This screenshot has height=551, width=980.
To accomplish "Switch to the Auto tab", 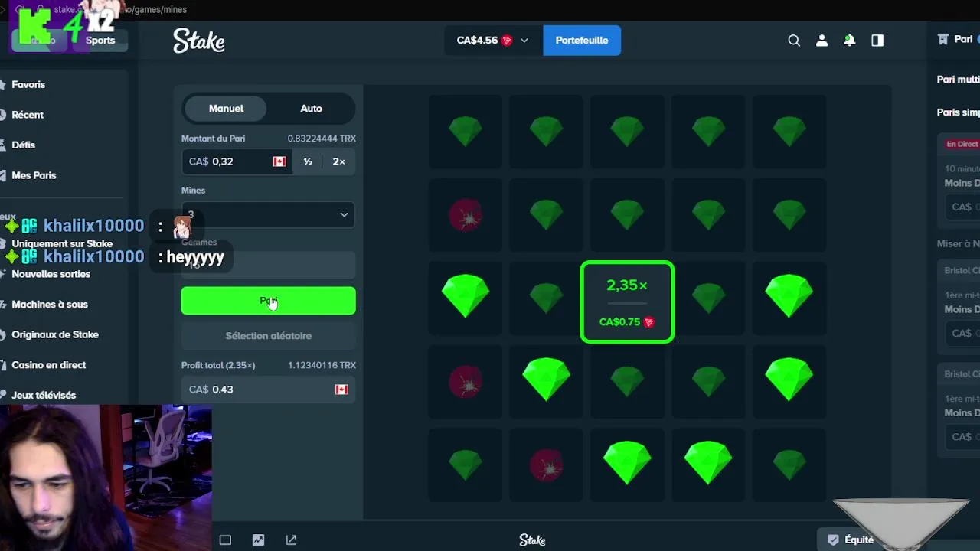I will 311,109.
